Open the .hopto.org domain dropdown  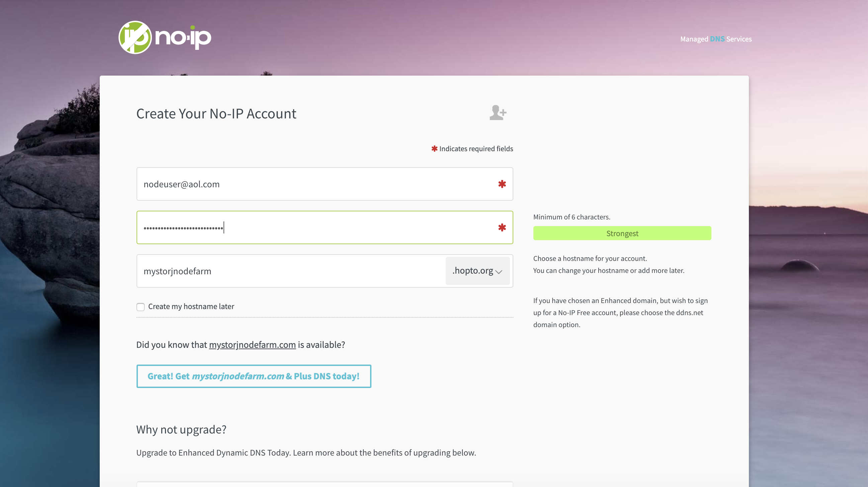(478, 271)
